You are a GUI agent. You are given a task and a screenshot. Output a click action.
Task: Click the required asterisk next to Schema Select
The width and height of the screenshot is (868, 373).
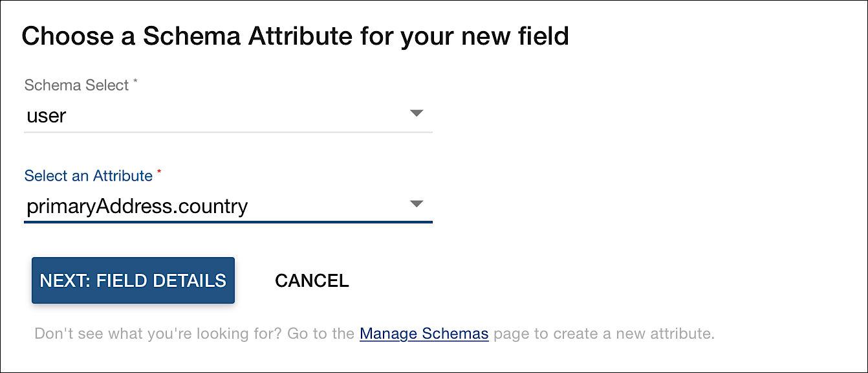(135, 82)
